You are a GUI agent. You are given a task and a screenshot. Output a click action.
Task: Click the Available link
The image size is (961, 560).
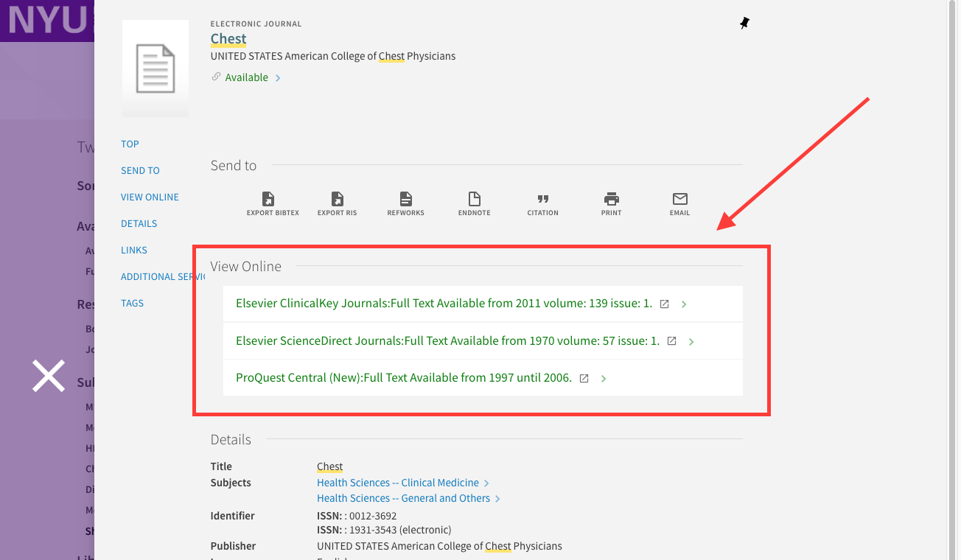[x=247, y=77]
